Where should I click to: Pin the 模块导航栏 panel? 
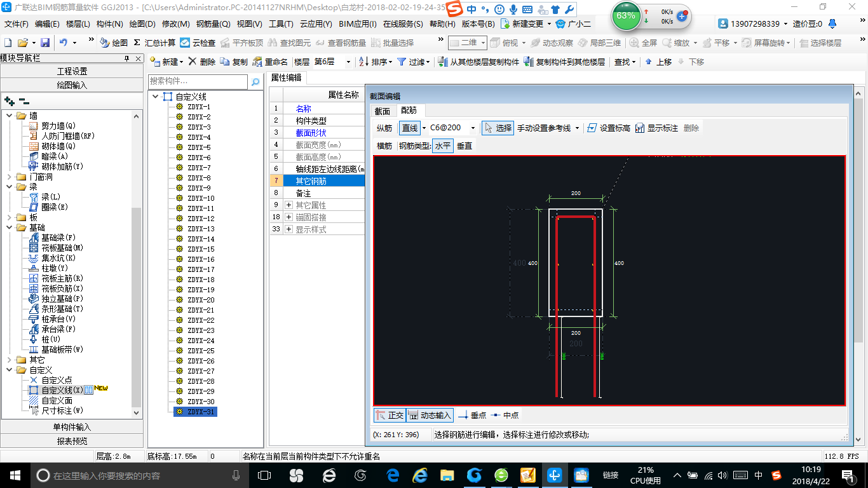(127, 58)
